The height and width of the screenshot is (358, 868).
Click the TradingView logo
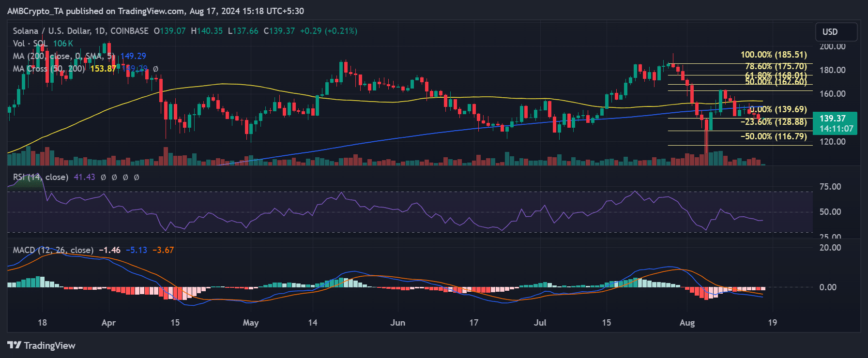[42, 345]
